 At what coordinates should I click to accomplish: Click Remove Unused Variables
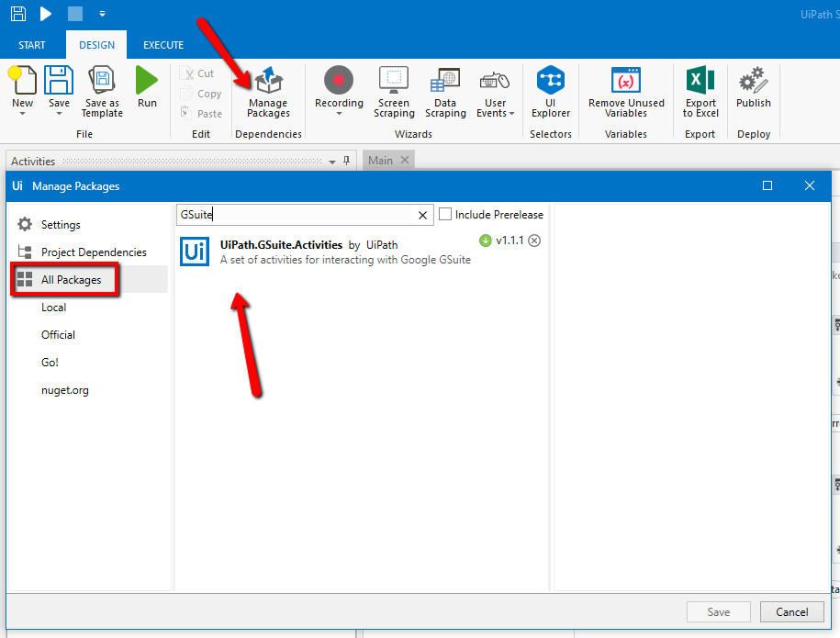pyautogui.click(x=626, y=93)
